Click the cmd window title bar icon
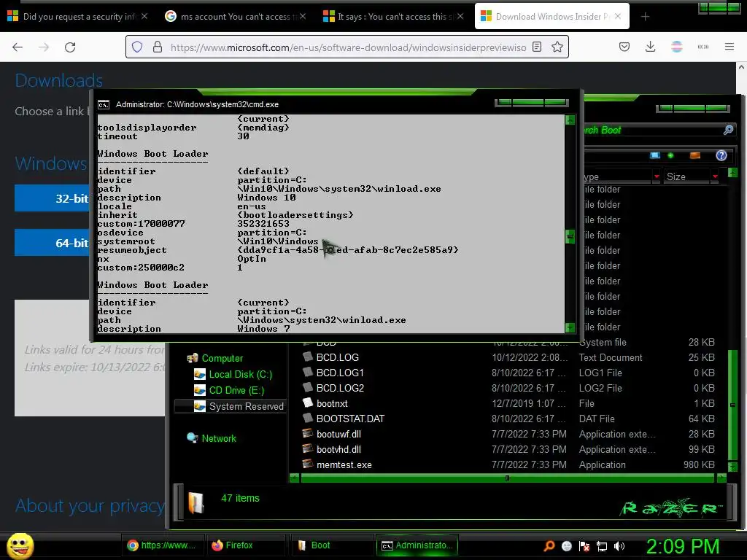 click(x=104, y=105)
